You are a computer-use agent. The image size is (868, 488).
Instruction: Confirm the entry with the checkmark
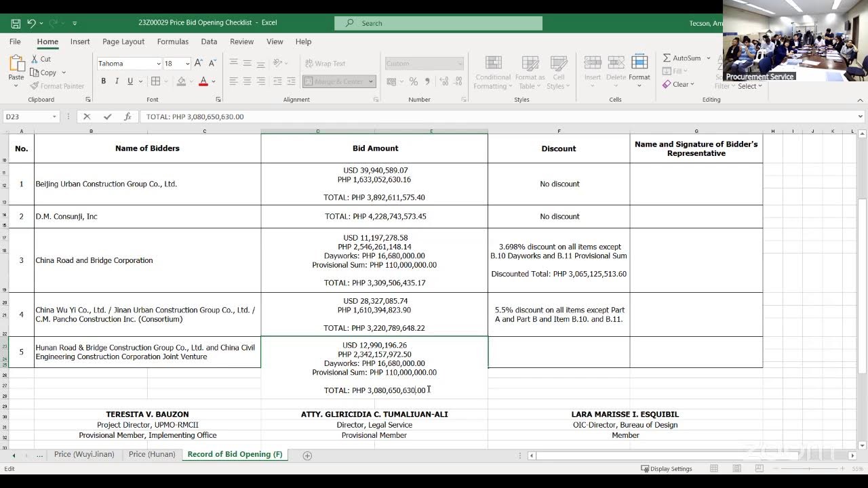click(107, 117)
